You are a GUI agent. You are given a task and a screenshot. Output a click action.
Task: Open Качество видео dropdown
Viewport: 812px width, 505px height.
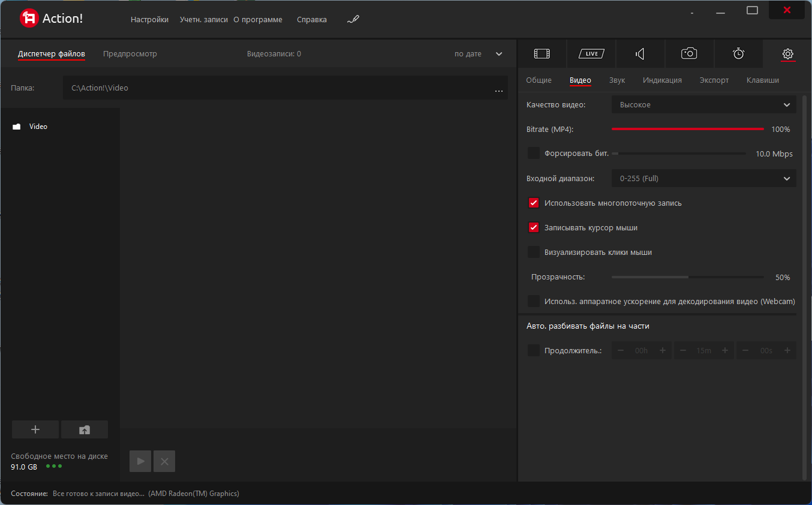coord(704,104)
